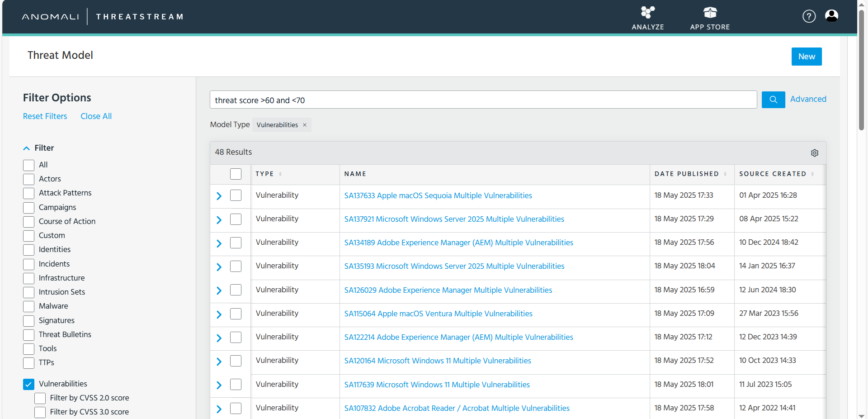Select the SA137633 Apple macOS Sequoia row checkbox

coord(236,195)
